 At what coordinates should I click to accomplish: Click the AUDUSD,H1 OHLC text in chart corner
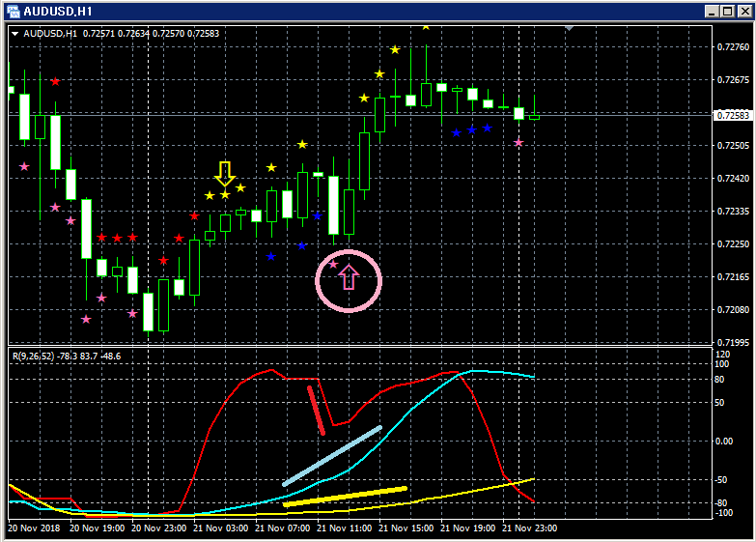(x=122, y=33)
